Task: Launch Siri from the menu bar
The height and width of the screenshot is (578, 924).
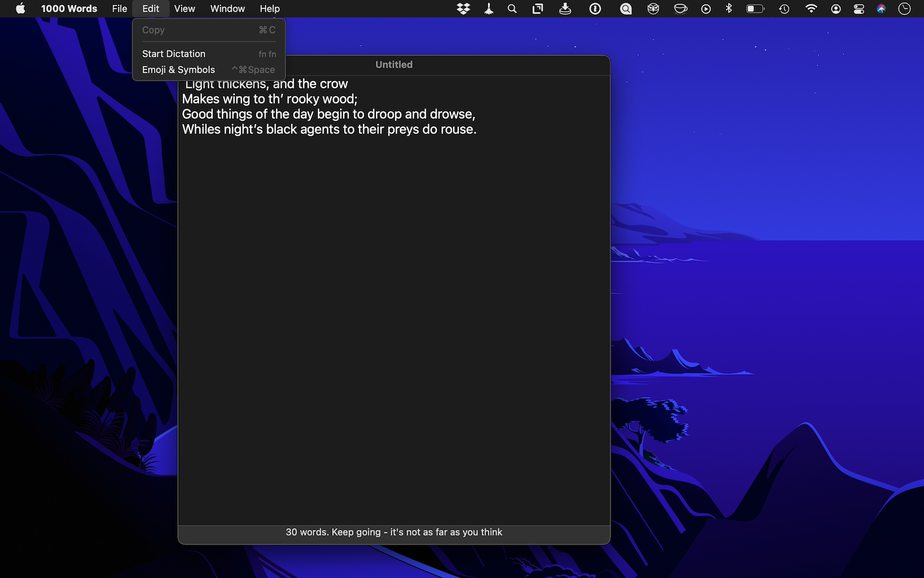Action: 881,9
